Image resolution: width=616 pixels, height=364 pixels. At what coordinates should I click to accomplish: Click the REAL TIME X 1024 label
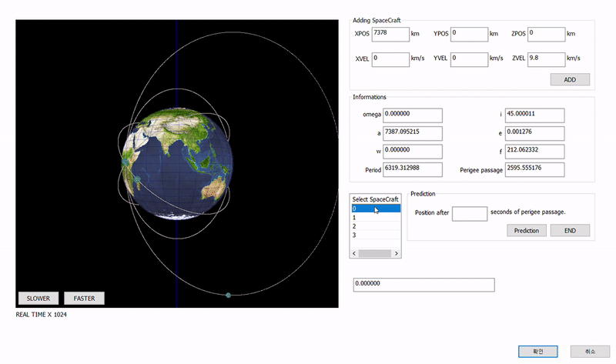click(x=42, y=315)
